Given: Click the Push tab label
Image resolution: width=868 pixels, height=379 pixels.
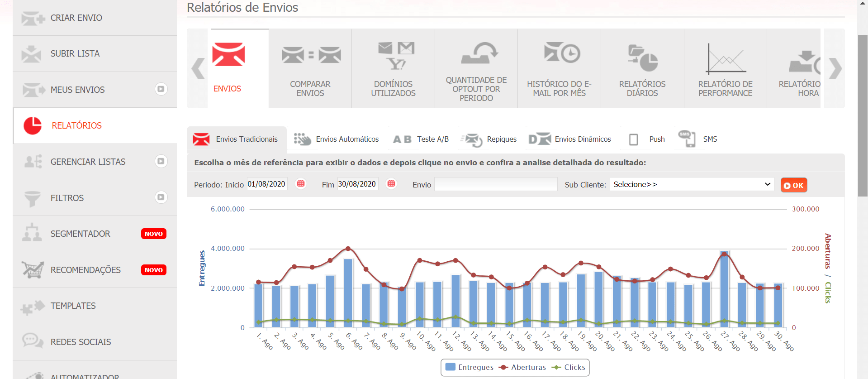Looking at the screenshot, I should pos(657,139).
